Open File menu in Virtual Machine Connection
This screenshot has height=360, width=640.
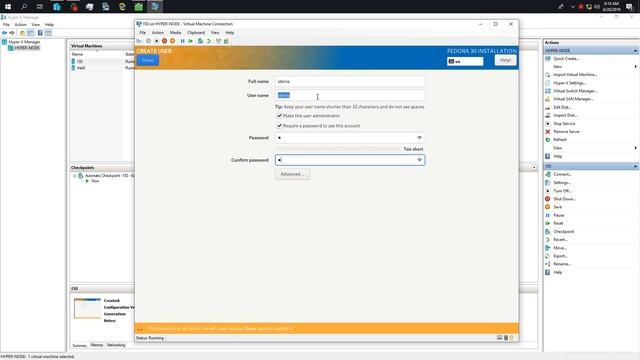click(142, 33)
